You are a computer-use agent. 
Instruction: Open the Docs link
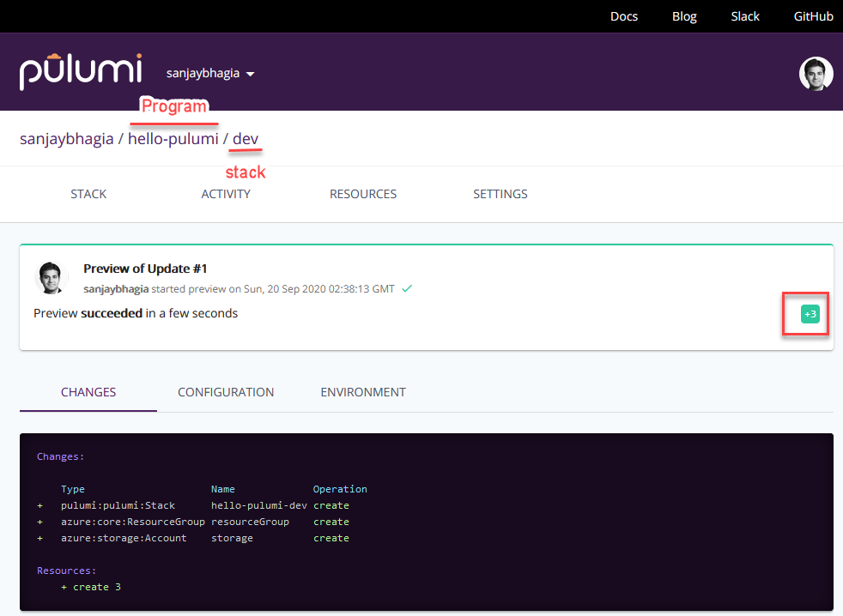(x=623, y=16)
